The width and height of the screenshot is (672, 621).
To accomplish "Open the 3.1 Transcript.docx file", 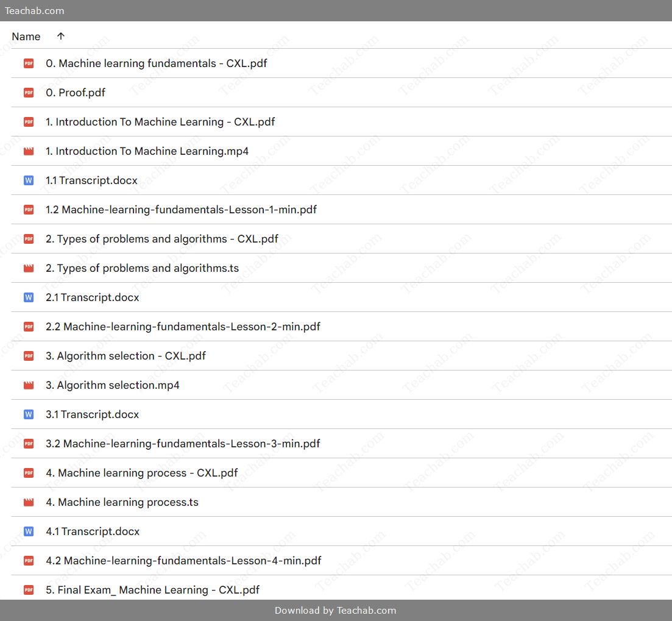I will tap(93, 414).
